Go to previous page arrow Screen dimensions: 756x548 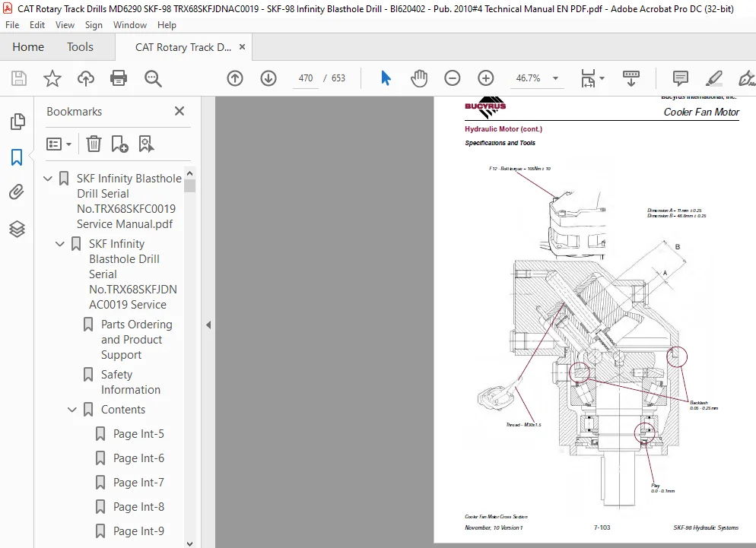235,78
